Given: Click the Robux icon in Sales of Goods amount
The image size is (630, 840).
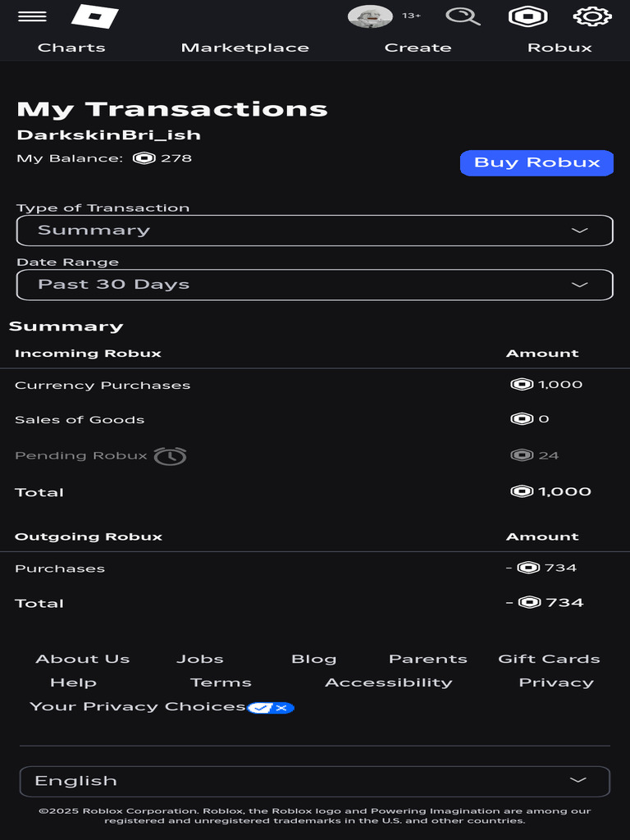Looking at the screenshot, I should (x=522, y=418).
